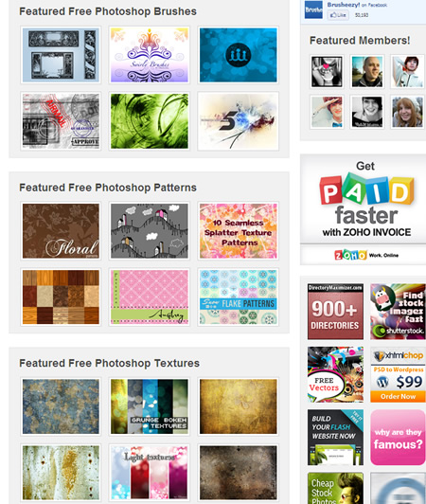The image size is (426, 504).
Task: Select the 10 Seamless Splatter Texture Patterns thumbnail
Action: pos(238,231)
